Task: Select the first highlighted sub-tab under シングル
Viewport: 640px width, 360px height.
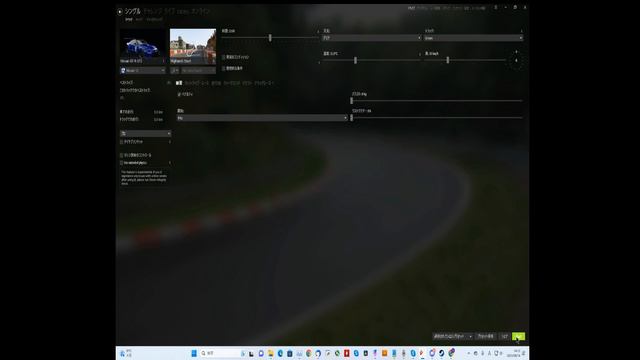Action: [x=129, y=19]
